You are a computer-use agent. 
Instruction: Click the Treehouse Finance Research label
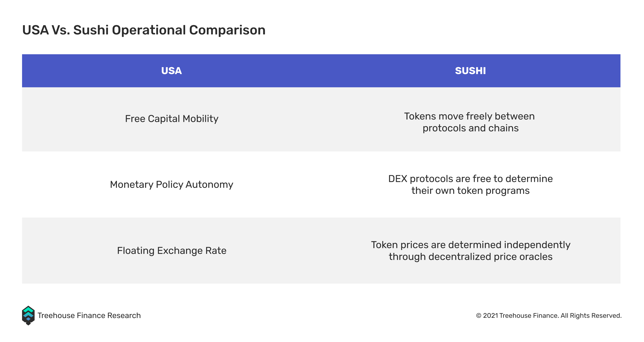89,316
